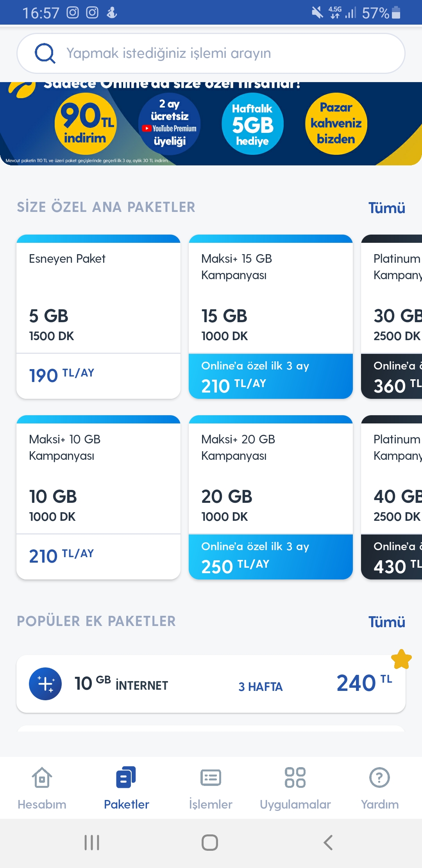Tap the 90 TL indirim promotional banner
The image size is (422, 868).
(x=86, y=124)
